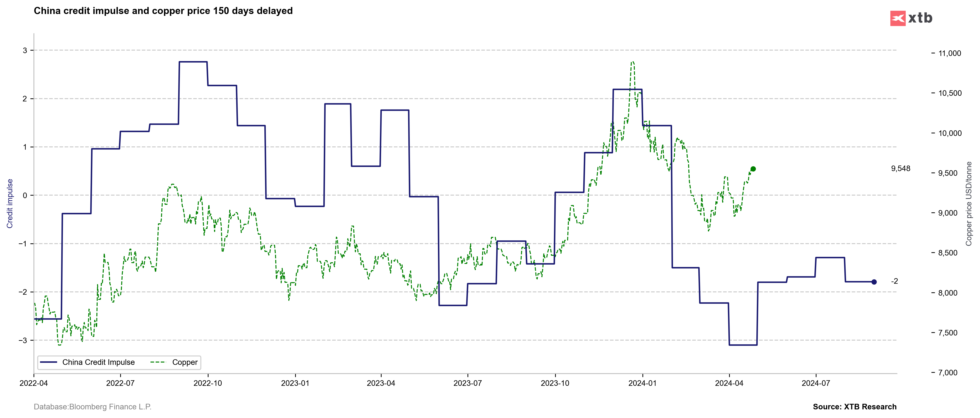The height and width of the screenshot is (418, 980).
Task: Click the 2024-04 date tick label
Action: tap(729, 383)
